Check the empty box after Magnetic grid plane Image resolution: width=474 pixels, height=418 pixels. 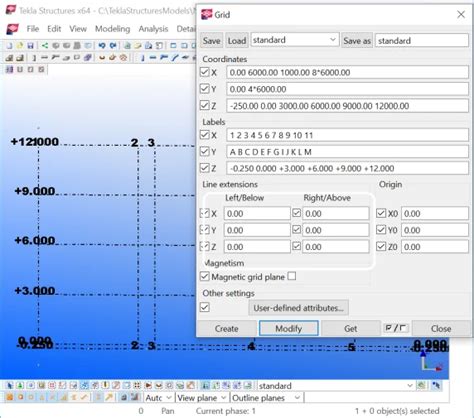pos(292,276)
